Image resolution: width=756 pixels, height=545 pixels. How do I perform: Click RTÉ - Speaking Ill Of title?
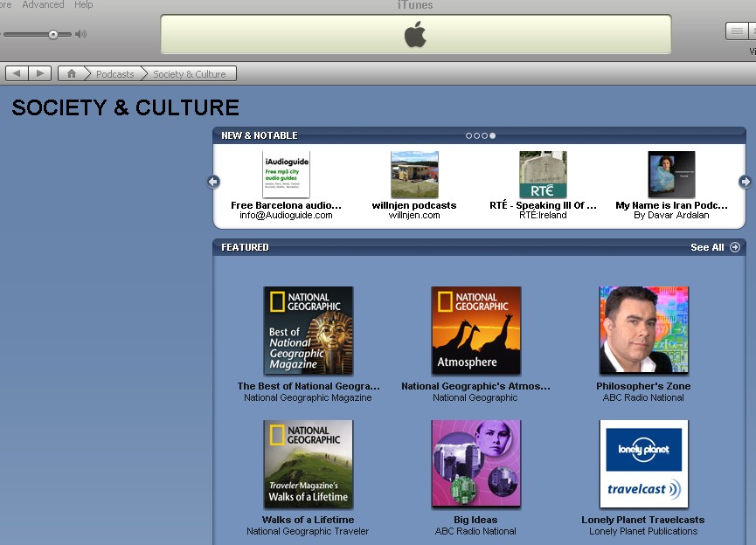pyautogui.click(x=543, y=205)
